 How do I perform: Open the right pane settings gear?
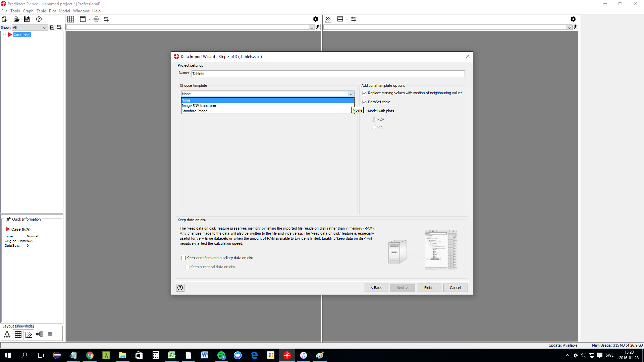(x=573, y=19)
